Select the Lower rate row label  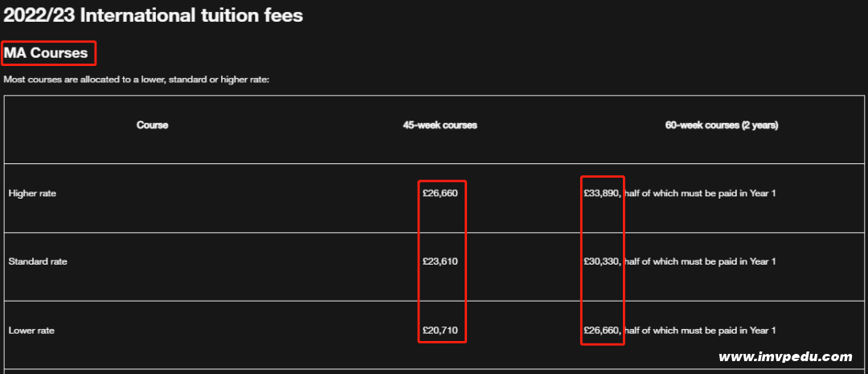pyautogui.click(x=31, y=331)
